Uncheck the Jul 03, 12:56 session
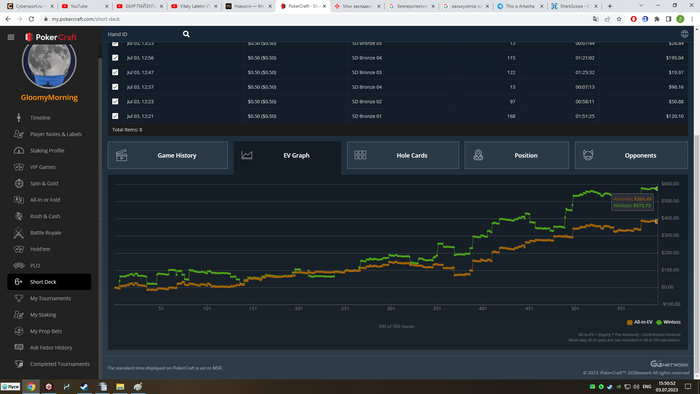The height and width of the screenshot is (394, 700). click(115, 58)
